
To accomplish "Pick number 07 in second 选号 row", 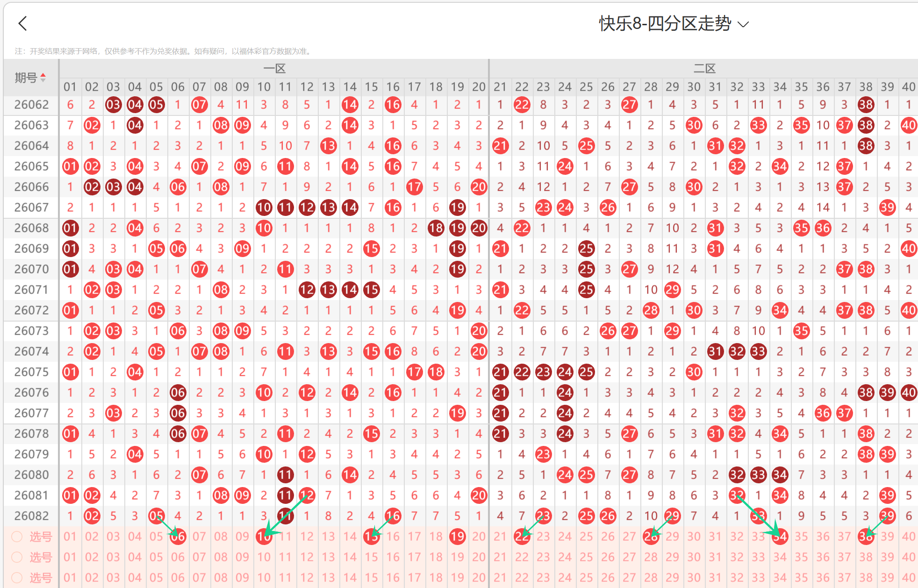I will coord(199,557).
